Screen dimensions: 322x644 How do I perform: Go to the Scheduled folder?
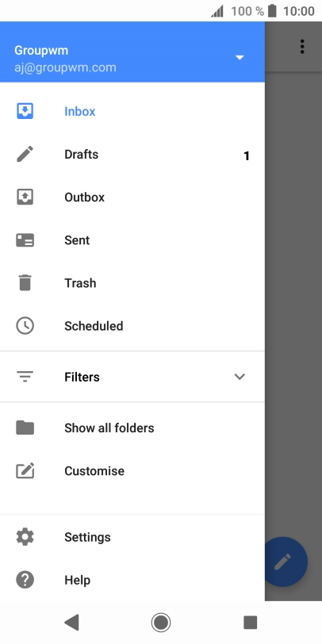coord(132,326)
